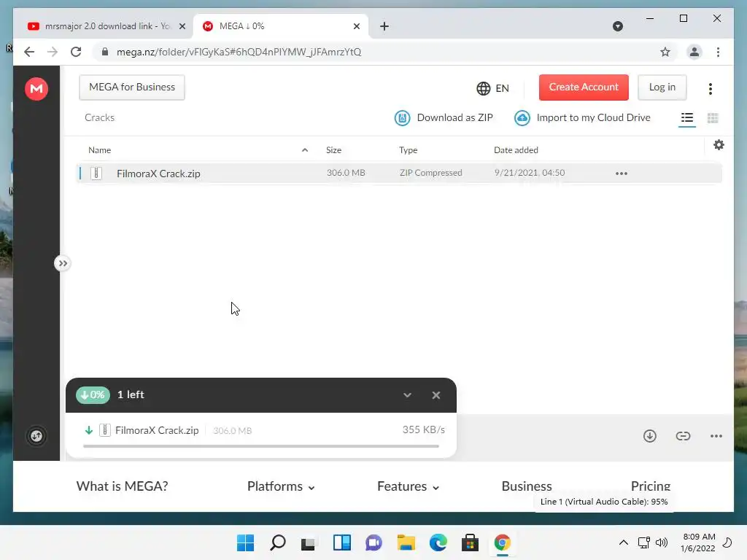
Task: Expand the Features dropdown menu
Action: 408,486
